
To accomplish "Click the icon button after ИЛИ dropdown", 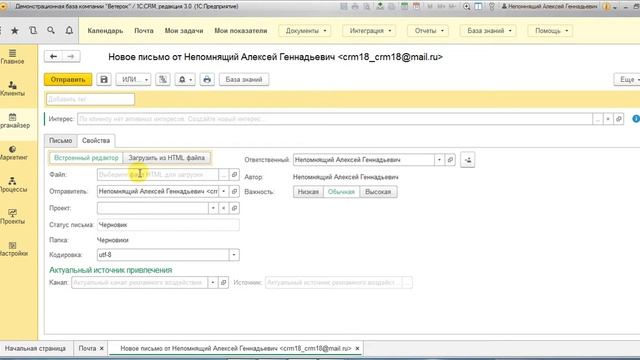I will [x=163, y=80].
